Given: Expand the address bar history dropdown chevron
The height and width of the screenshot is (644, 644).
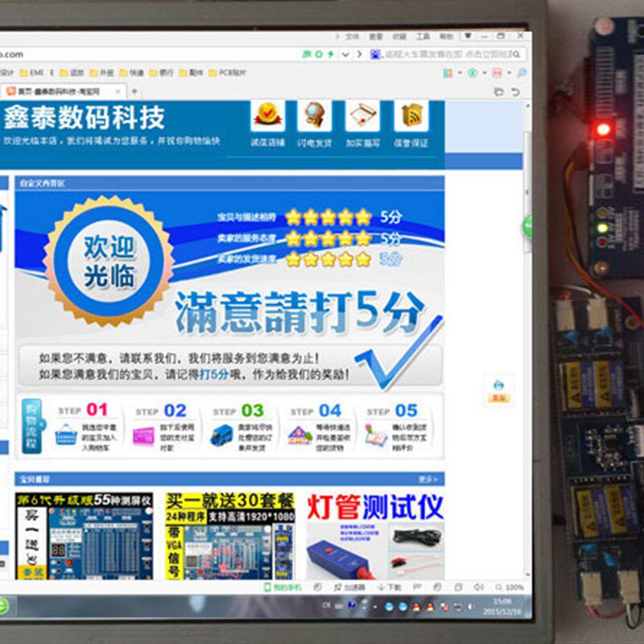Looking at the screenshot, I should click(x=346, y=54).
